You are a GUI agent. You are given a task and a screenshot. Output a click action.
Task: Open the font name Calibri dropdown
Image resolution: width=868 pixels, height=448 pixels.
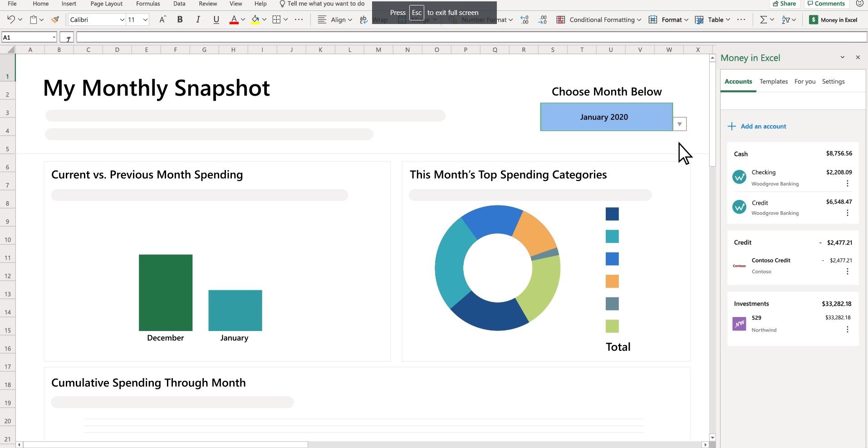122,19
